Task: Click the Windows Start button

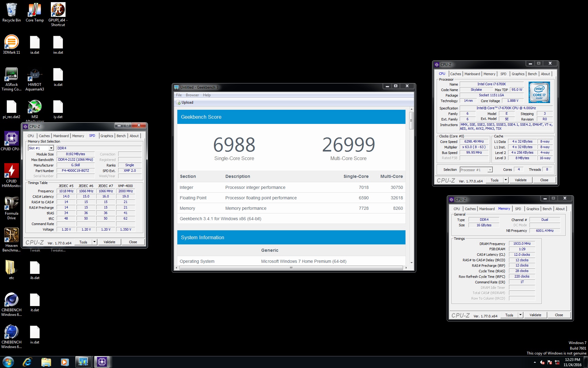Action: tap(8, 362)
